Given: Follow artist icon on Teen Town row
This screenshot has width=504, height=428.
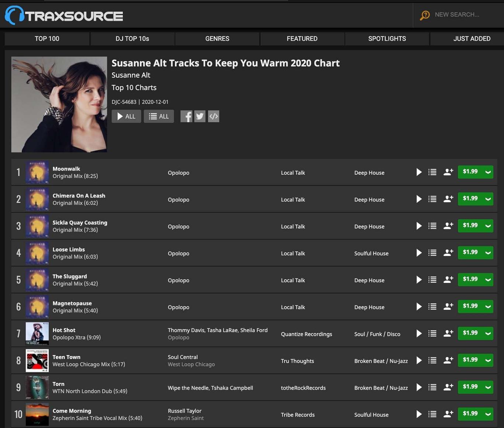Looking at the screenshot, I should 448,360.
